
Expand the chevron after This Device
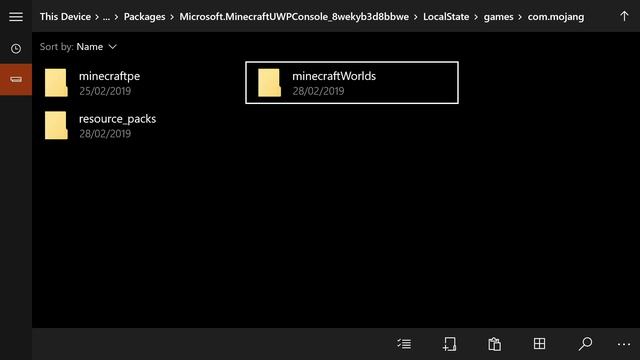click(97, 17)
